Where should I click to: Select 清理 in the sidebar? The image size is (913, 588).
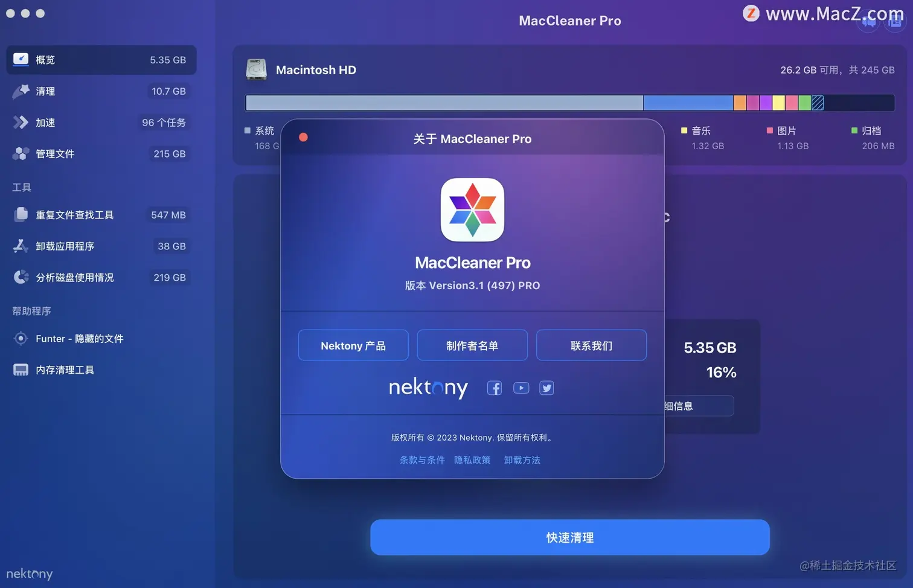click(101, 91)
